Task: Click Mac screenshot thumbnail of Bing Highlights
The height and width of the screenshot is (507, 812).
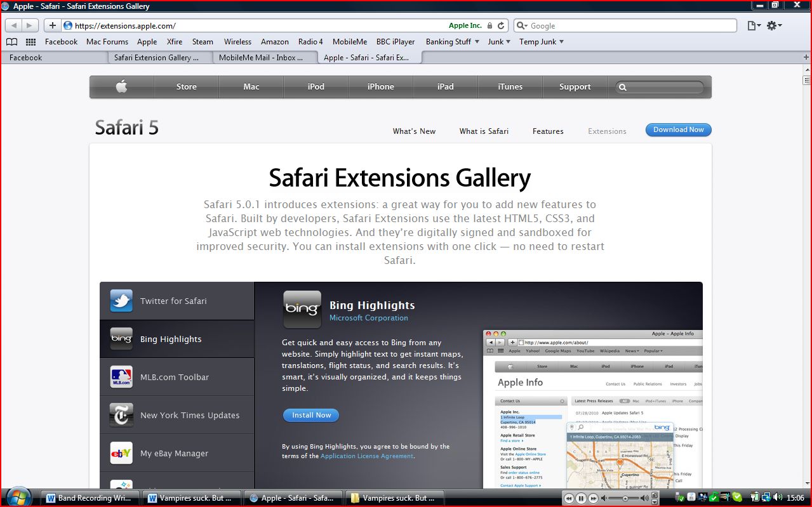Action: pos(592,409)
